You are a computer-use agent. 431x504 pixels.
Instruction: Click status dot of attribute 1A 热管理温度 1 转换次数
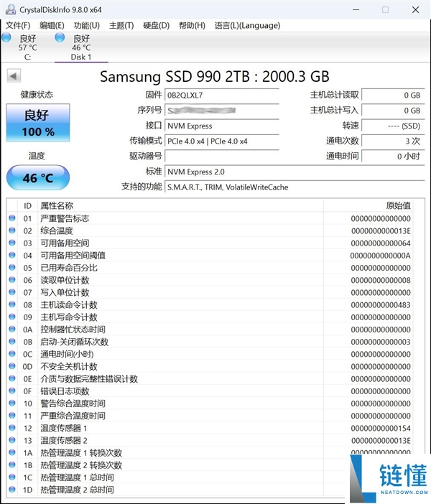coord(12,452)
